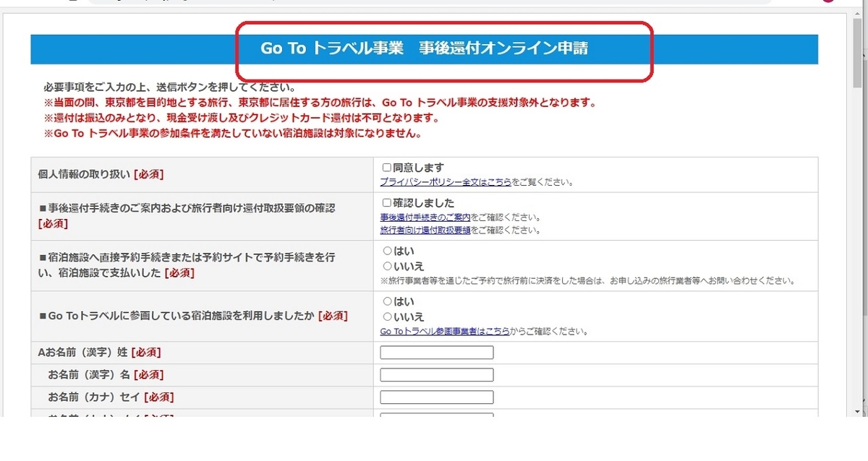Viewport: 868px width, 461px height.
Task: Focus the お名前（カナ）セイ input field
Action: 437,397
